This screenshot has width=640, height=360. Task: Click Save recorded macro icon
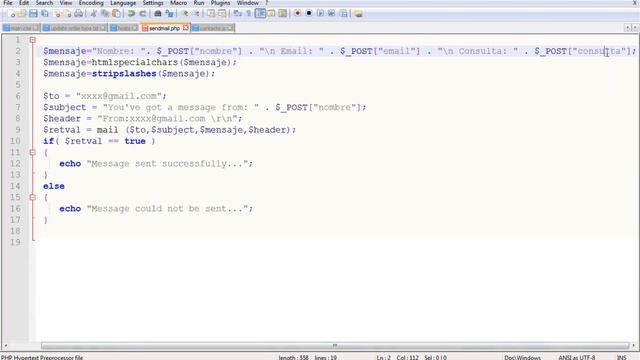(x=344, y=14)
